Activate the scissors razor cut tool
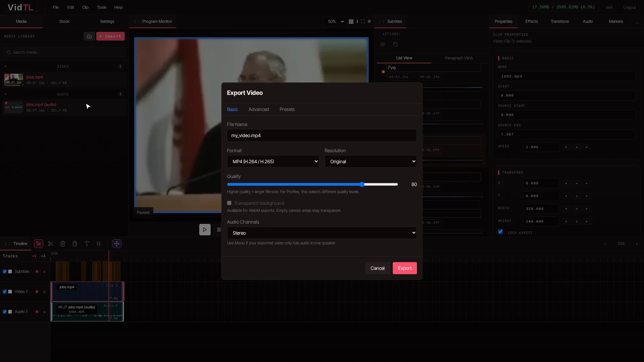This screenshot has height=362, width=644. click(51, 244)
